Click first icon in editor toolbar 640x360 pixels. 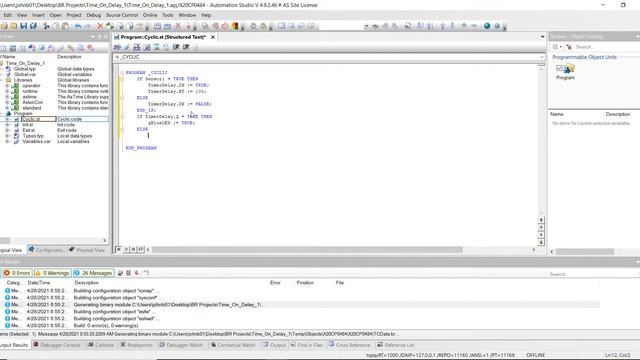(117, 47)
